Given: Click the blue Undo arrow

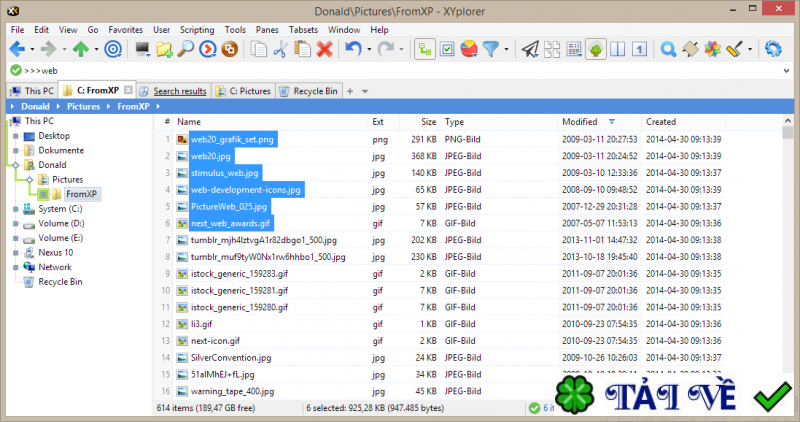Looking at the screenshot, I should click(x=353, y=49).
